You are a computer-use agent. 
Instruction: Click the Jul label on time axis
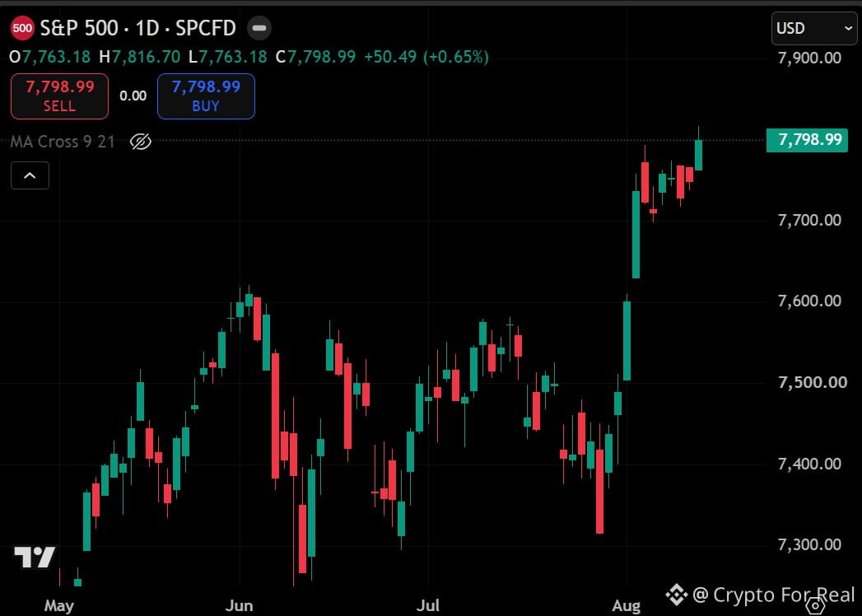(x=427, y=605)
